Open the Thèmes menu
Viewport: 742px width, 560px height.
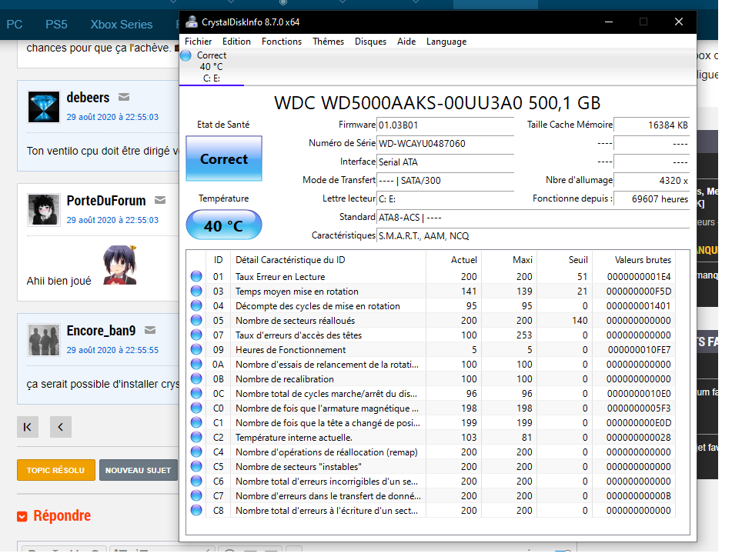tap(329, 42)
